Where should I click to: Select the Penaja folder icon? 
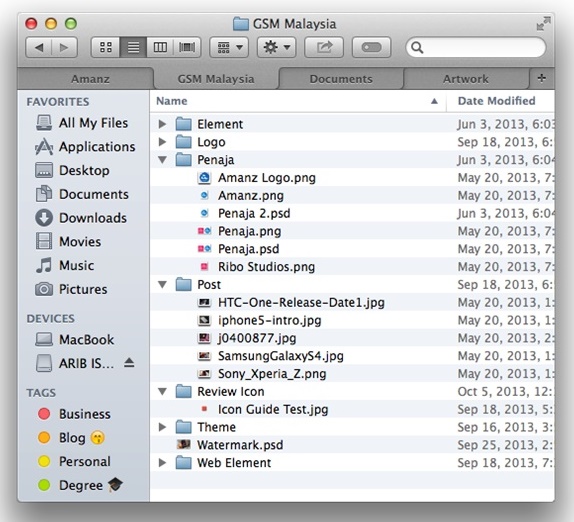click(183, 160)
